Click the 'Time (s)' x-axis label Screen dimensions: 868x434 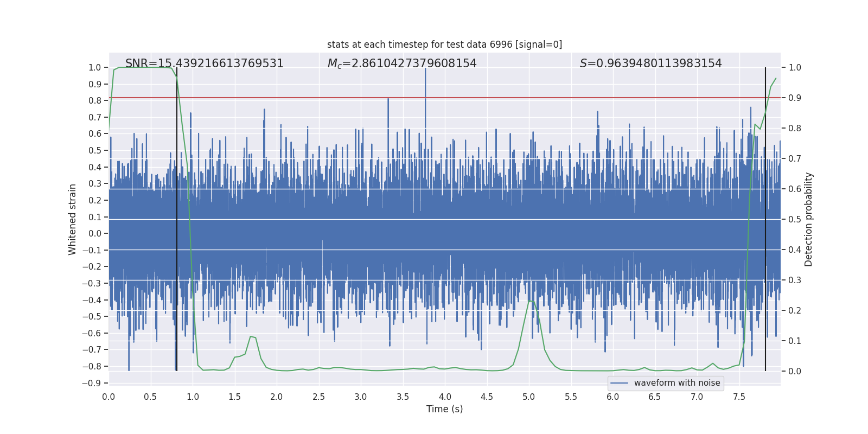444,409
